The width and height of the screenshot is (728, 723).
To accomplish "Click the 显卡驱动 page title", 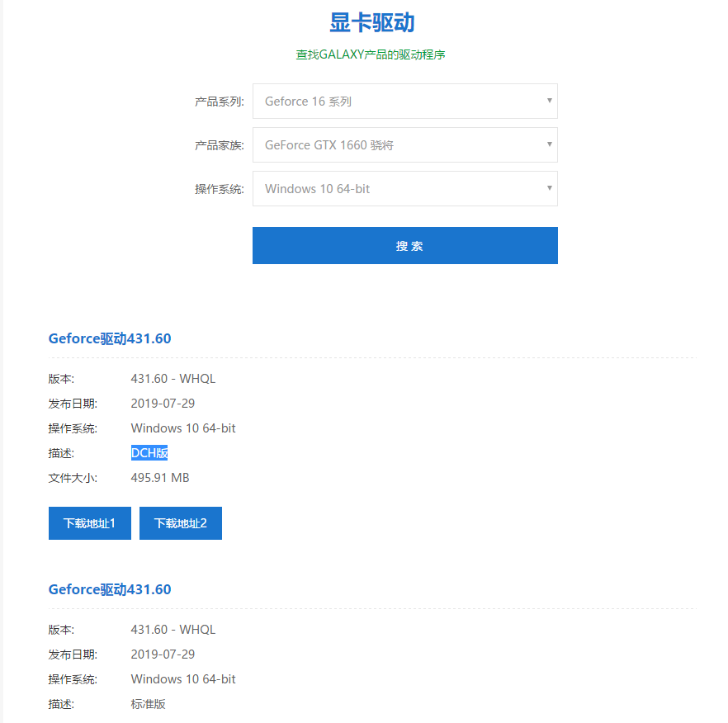I will tap(371, 21).
